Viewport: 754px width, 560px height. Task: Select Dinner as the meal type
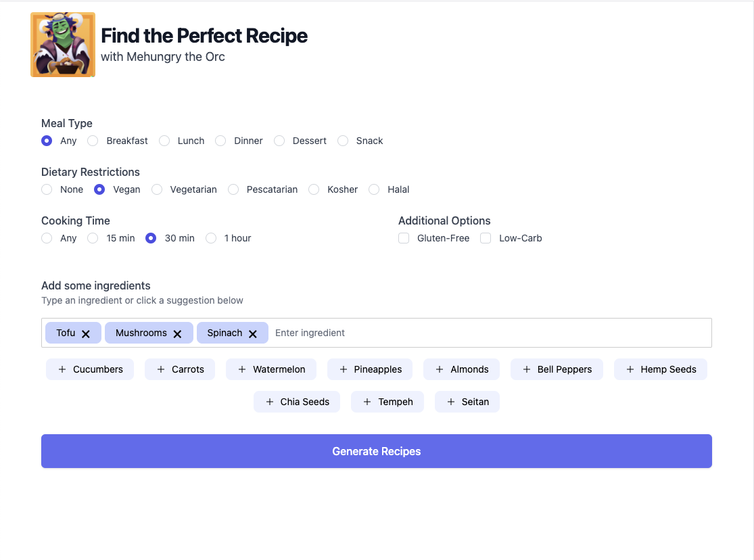[x=220, y=141]
